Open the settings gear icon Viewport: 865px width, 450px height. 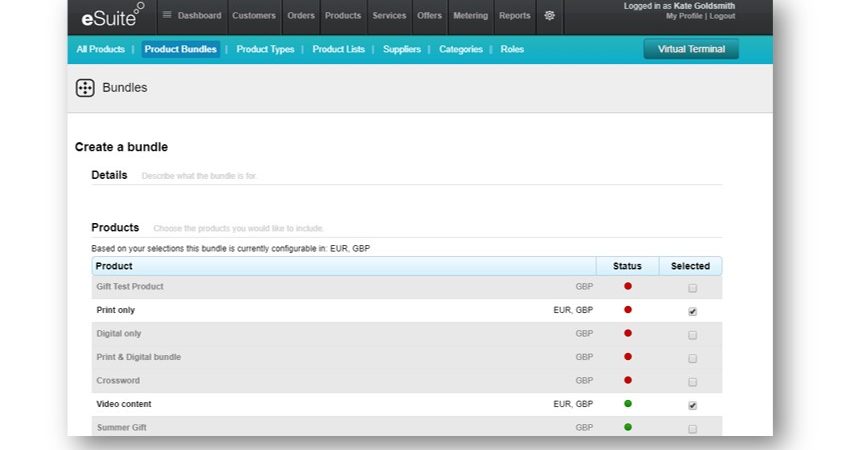pyautogui.click(x=549, y=15)
